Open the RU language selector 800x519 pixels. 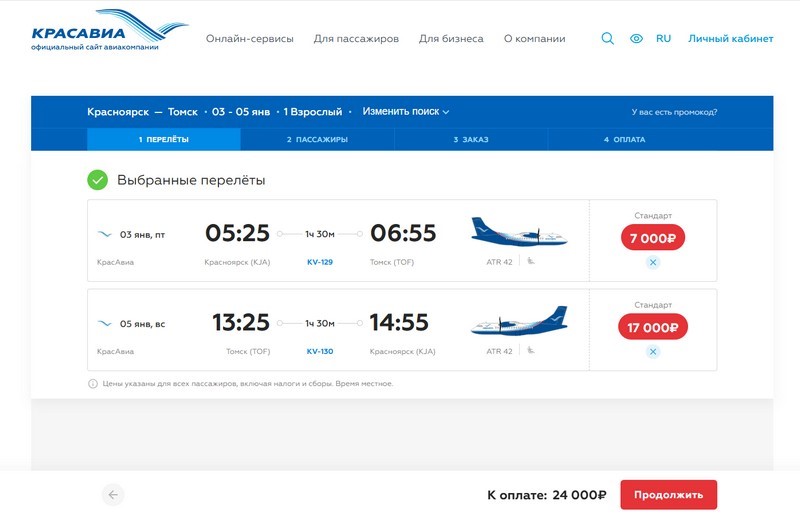click(x=663, y=39)
